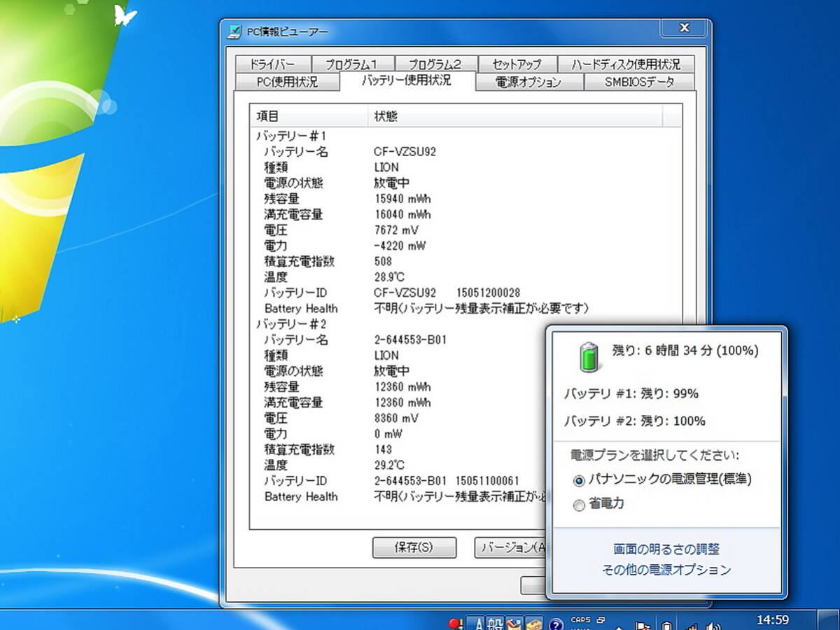Viewport: 840px width, 630px height.
Task: Click the temperature value 29.2℃
Action: (389, 465)
